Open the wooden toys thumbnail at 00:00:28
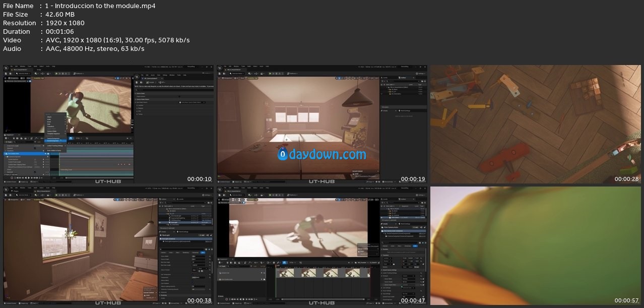Image resolution: width=644 pixels, height=308 pixels. 537,124
